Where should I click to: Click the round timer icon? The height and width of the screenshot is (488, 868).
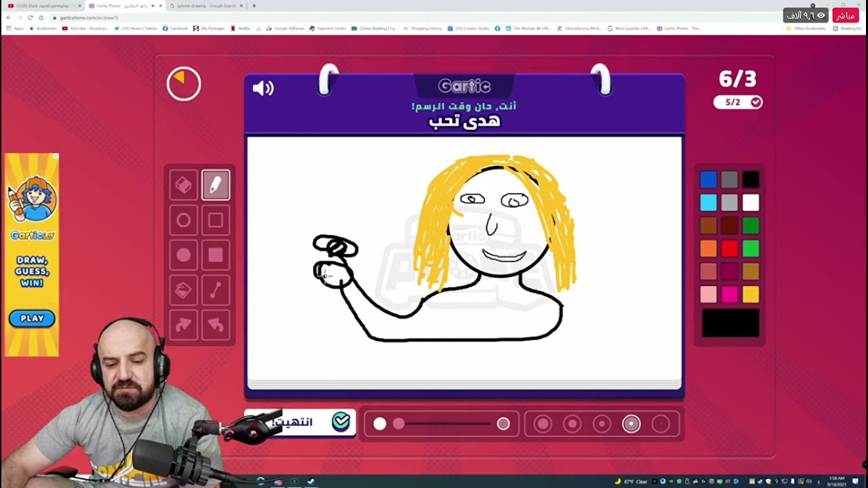point(184,84)
